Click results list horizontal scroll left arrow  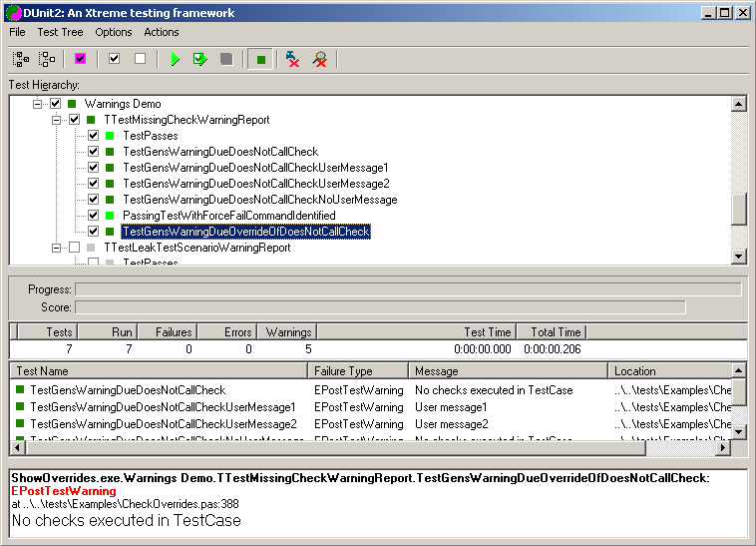18,447
